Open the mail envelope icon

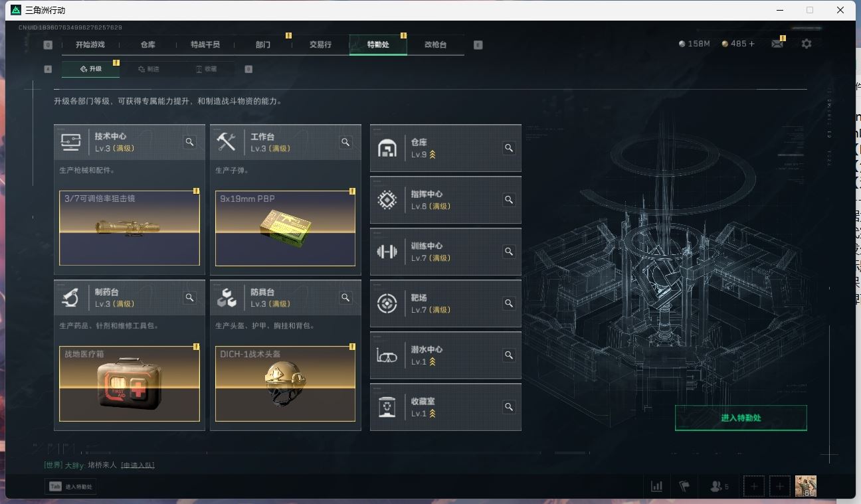[x=777, y=44]
